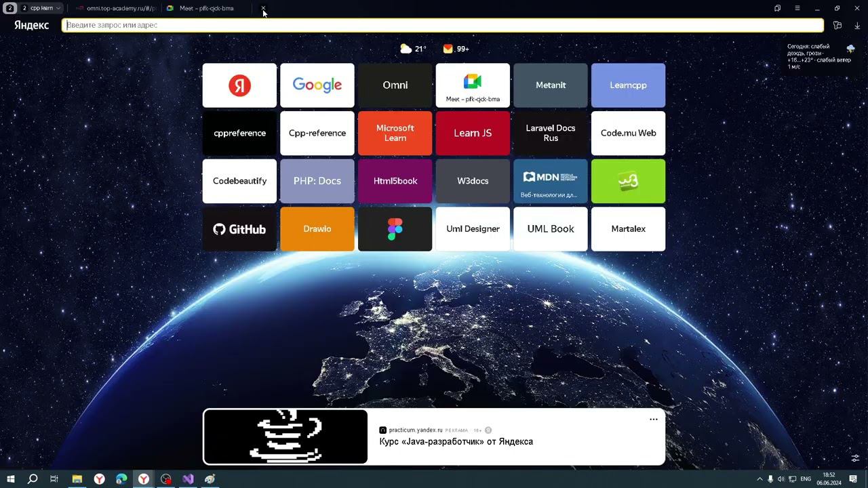Click the tab counter showing 2
The image size is (868, 488).
pos(9,8)
